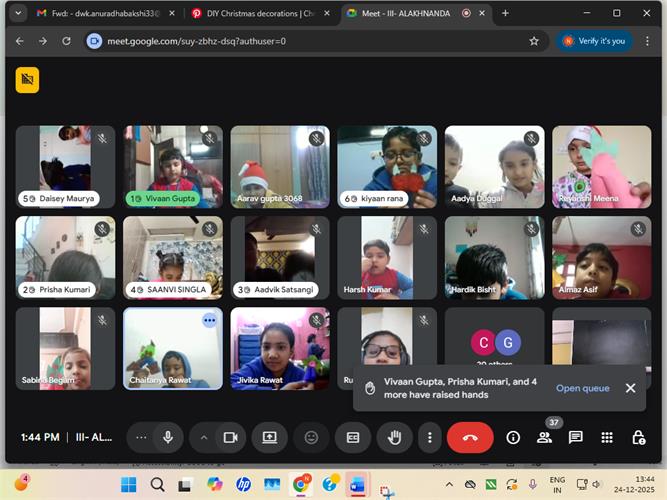Open more options three-dot menu in call bar
667x500 pixels.
(x=430, y=437)
